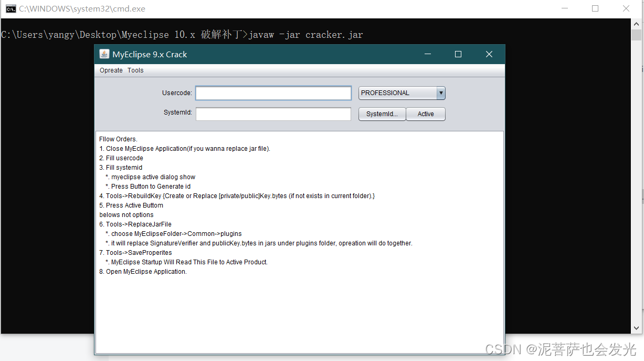Image resolution: width=644 pixels, height=361 pixels.
Task: Click the cmd window vertical scrollbar thumb
Action: (637, 35)
